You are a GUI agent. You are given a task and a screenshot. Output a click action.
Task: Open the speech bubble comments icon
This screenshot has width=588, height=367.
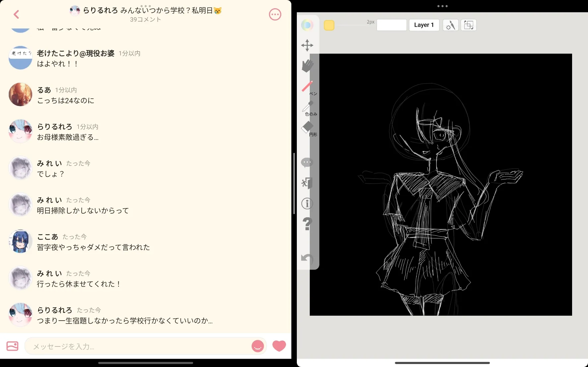tap(307, 162)
